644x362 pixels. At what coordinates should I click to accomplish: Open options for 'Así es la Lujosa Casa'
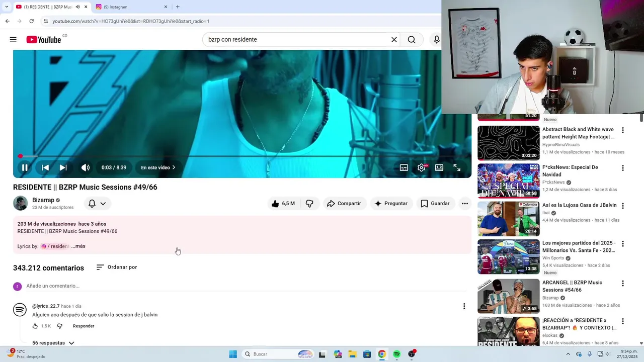click(x=623, y=206)
